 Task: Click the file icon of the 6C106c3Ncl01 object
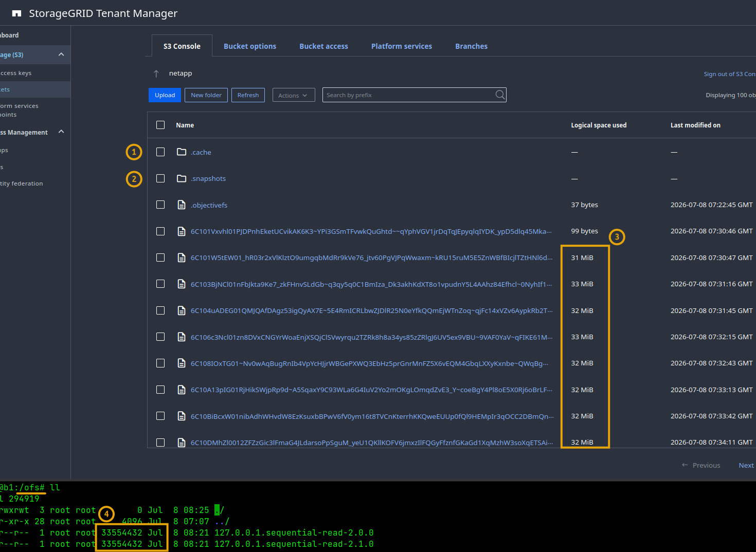(x=182, y=337)
